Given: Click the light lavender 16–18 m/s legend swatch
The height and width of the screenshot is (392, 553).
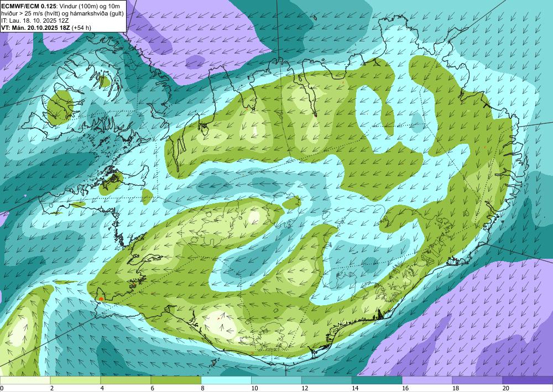Looking at the screenshot, I should (427, 380).
